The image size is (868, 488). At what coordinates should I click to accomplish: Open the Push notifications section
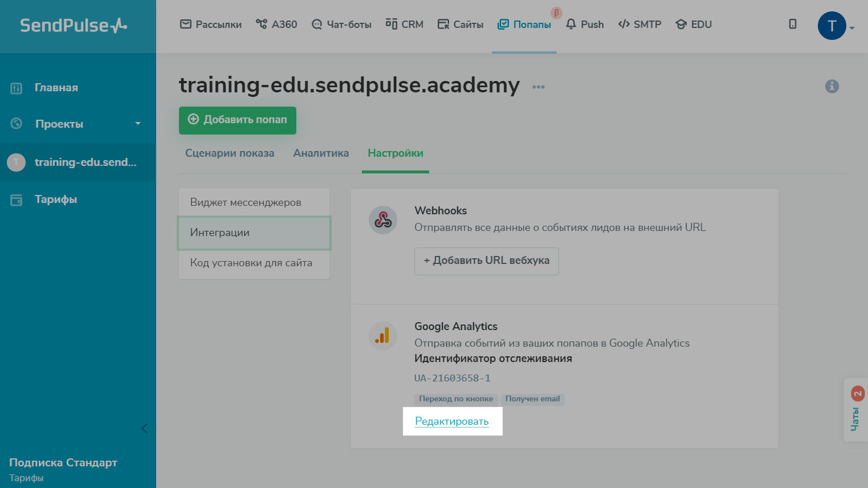pos(585,25)
